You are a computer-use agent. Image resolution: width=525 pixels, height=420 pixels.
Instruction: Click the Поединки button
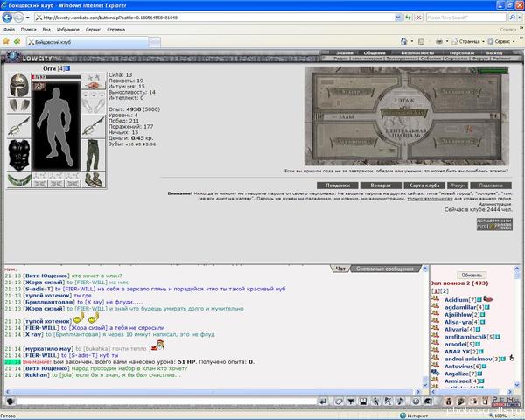338,185
